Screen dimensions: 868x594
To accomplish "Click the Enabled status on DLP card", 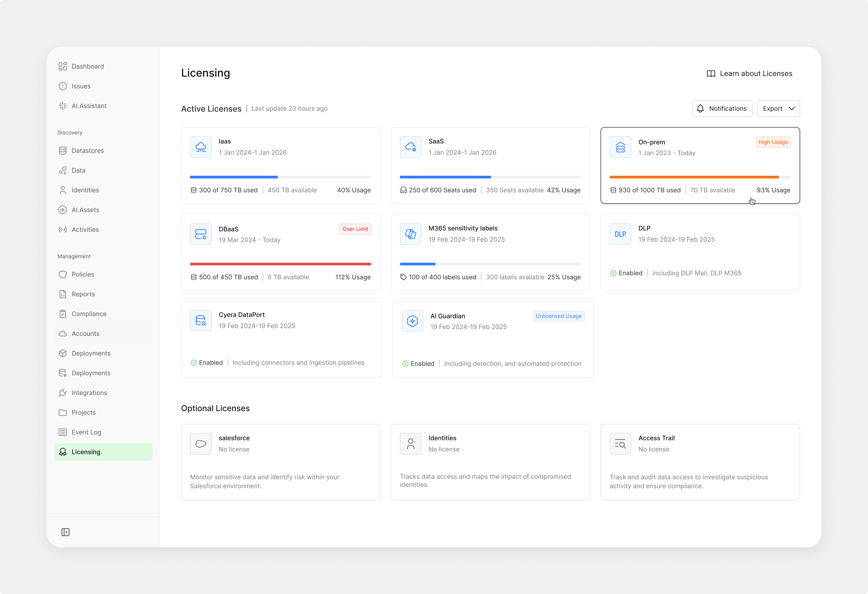I will [626, 273].
